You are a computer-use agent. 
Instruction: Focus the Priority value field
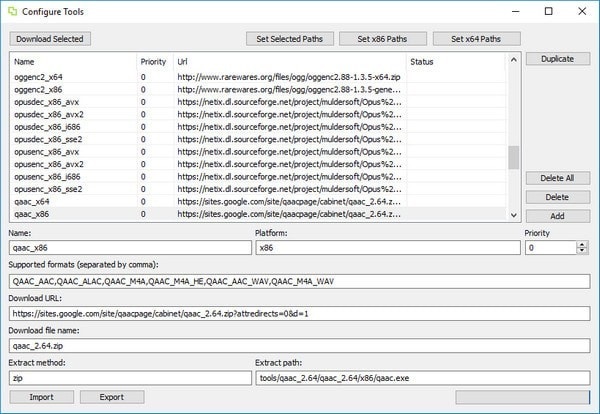pyautogui.click(x=551, y=248)
